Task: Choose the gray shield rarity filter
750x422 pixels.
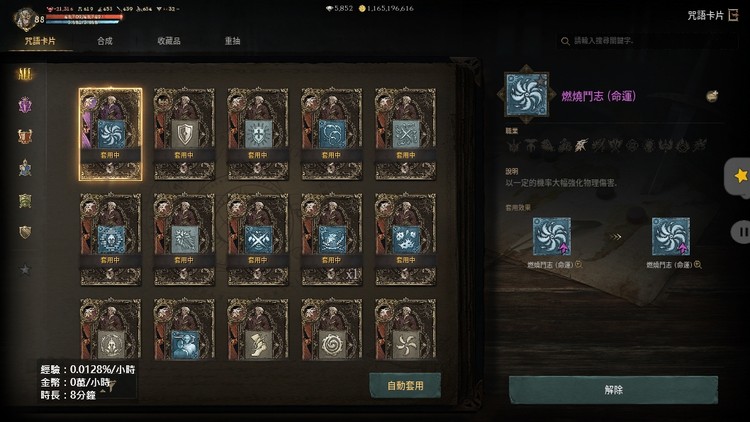Action: point(25,232)
